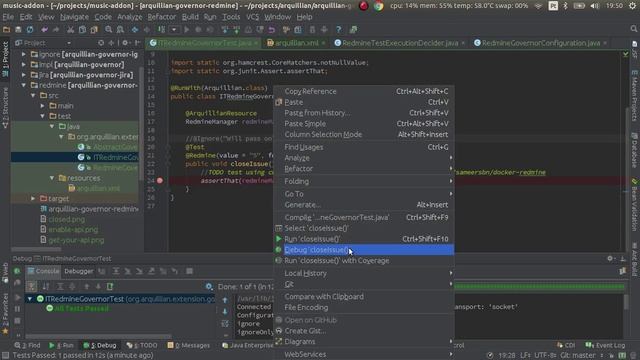This screenshot has width=640, height=360.
Task: Click the Save All toolbar icon
Action: point(18,29)
